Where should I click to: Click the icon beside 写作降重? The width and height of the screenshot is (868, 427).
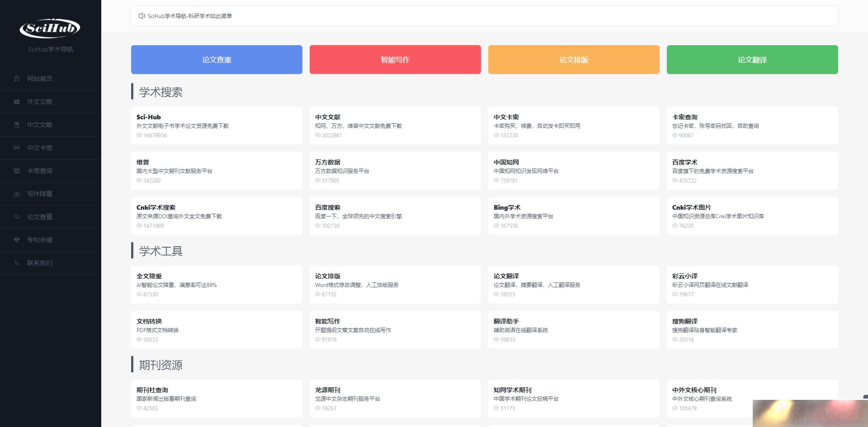[x=17, y=194]
